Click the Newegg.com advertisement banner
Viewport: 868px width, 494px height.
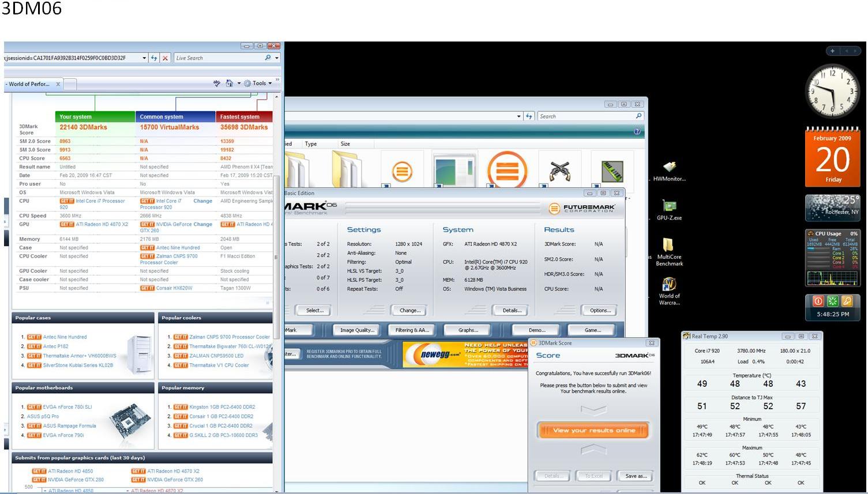[466, 355]
